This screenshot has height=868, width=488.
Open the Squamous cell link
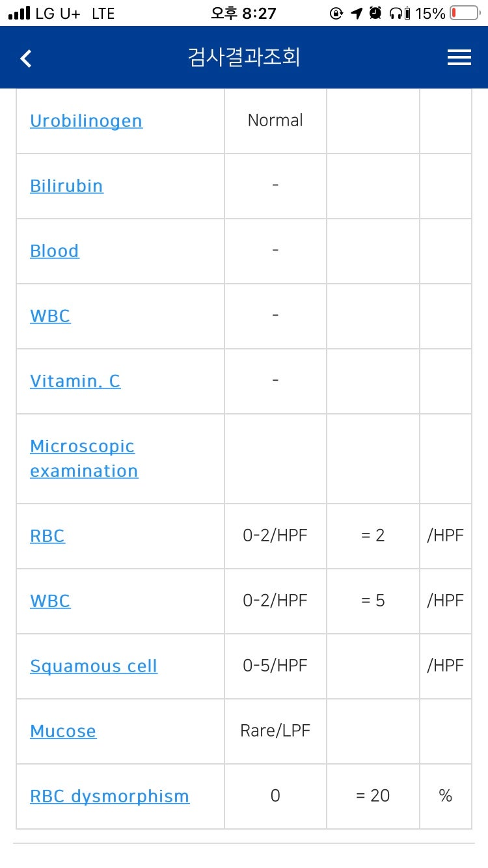click(94, 666)
